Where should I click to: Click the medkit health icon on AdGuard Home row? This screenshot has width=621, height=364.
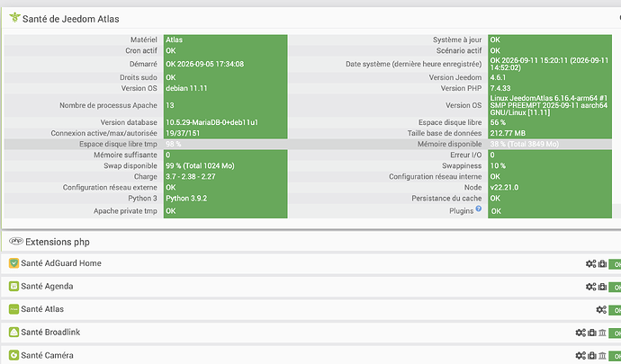(602, 264)
